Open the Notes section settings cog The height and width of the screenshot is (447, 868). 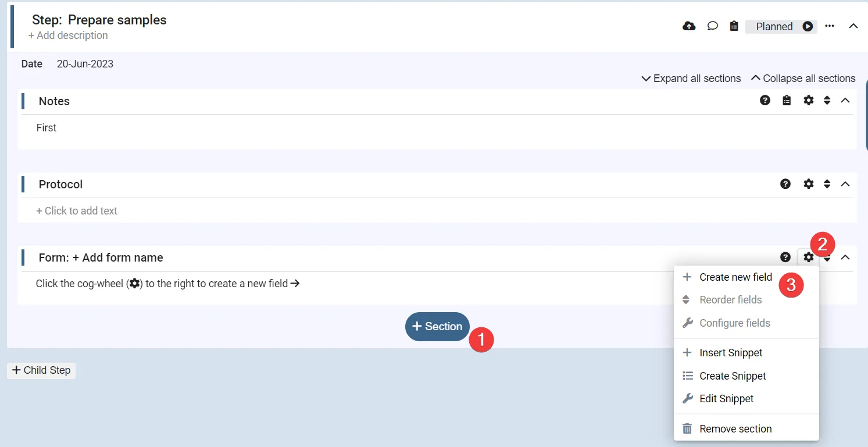click(x=809, y=101)
